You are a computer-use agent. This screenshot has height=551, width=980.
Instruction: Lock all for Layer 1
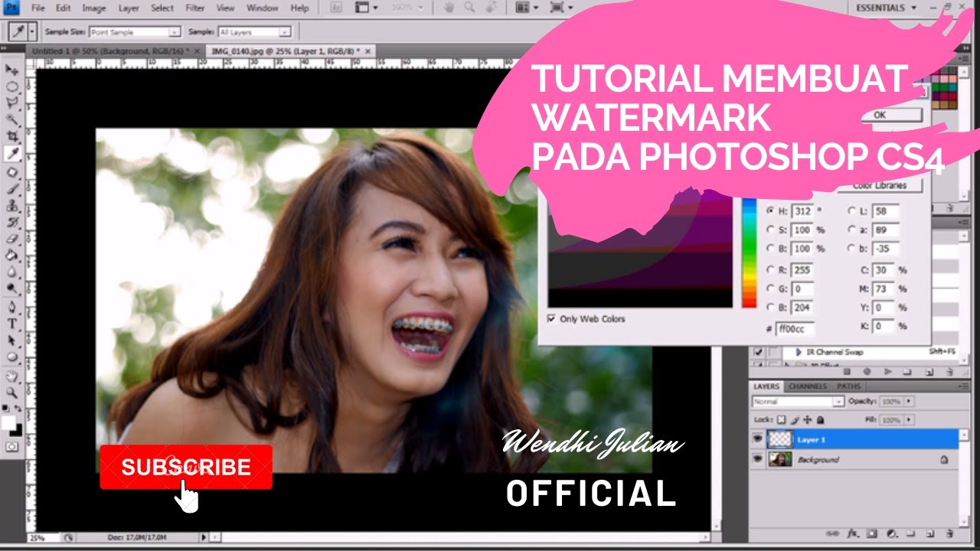pos(821,420)
